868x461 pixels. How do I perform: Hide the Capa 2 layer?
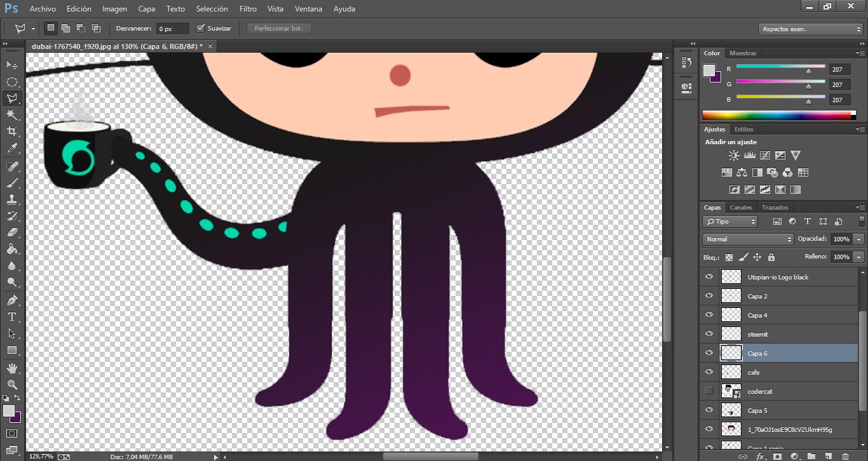(x=709, y=296)
